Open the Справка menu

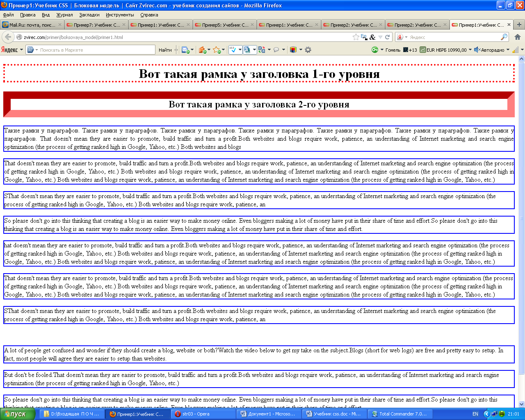pos(149,15)
